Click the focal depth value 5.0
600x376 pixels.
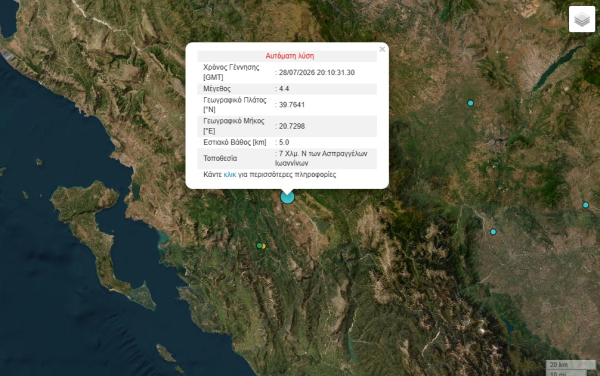(284, 142)
